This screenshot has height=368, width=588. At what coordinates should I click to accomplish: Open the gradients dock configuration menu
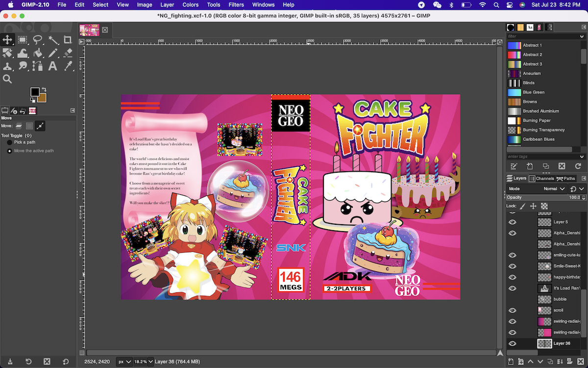583,27
